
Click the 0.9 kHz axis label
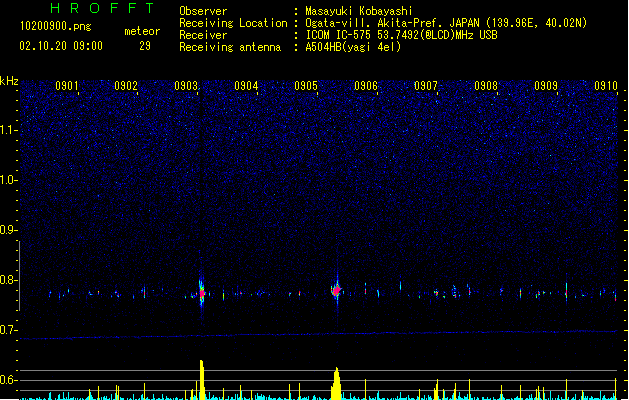pos(9,230)
